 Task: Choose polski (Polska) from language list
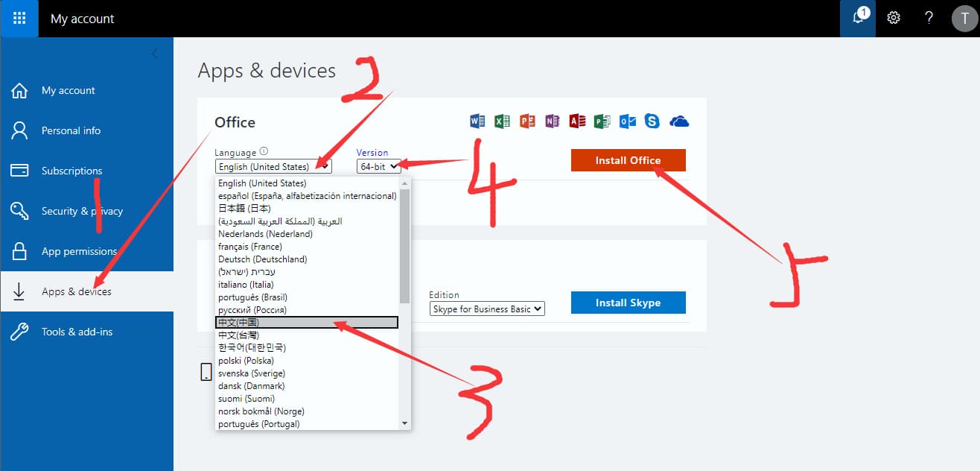tap(307, 361)
